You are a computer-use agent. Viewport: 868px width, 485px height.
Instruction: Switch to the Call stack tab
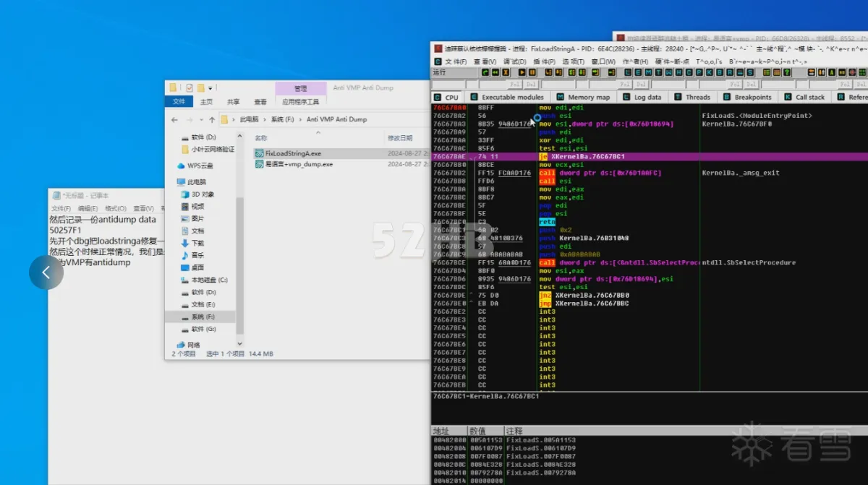804,97
